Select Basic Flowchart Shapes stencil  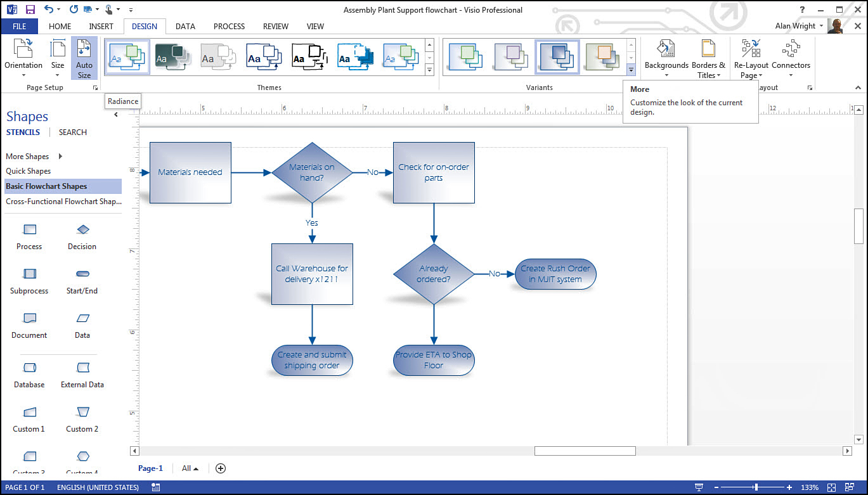point(63,186)
